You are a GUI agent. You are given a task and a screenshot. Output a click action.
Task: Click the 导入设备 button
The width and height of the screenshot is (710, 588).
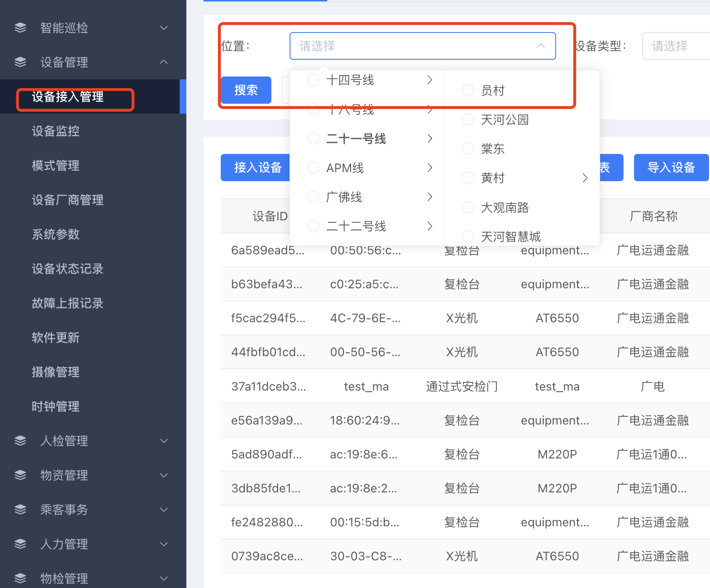pos(671,167)
